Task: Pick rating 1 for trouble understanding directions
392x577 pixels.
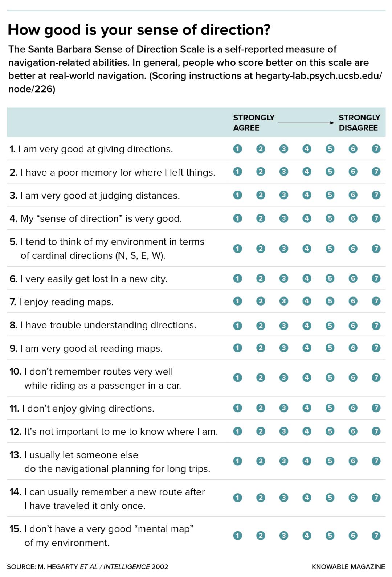Action: (x=237, y=326)
